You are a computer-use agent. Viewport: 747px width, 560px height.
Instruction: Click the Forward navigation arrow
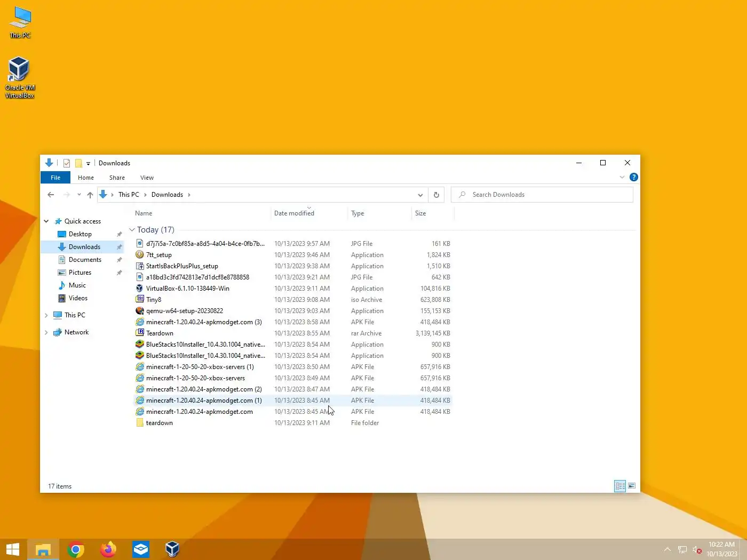point(67,195)
